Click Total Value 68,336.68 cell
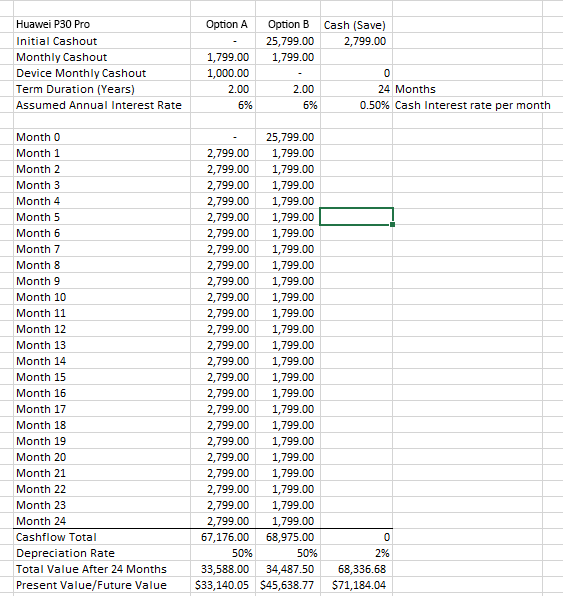The width and height of the screenshot is (563, 596). point(356,569)
